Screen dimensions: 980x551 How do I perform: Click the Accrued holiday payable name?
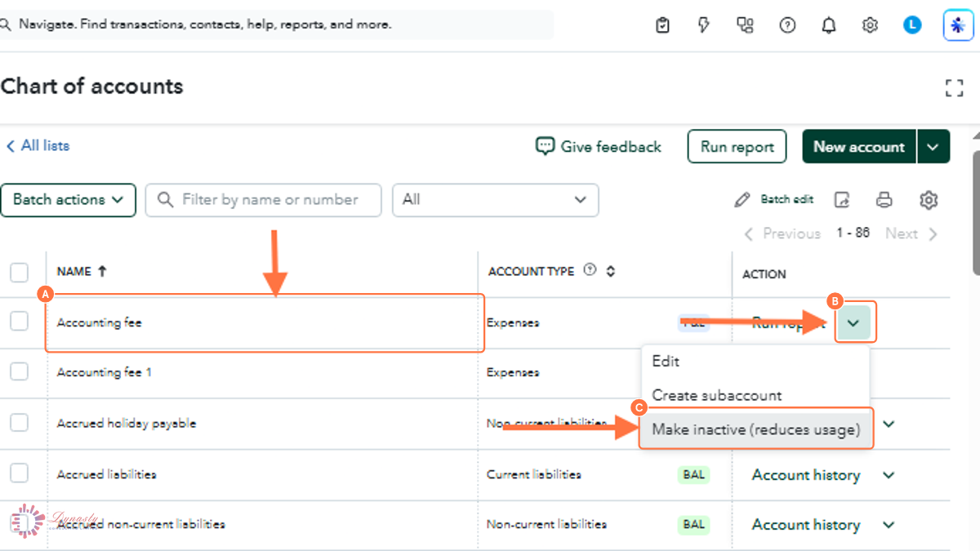click(127, 423)
